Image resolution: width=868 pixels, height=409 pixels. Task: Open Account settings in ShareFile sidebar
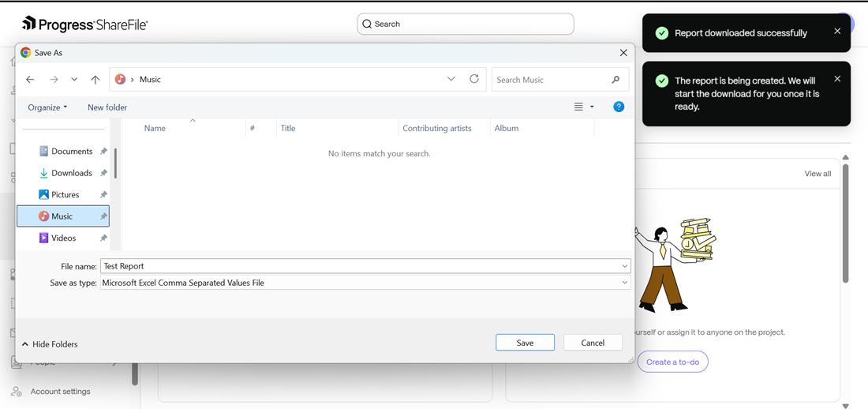[x=60, y=392]
